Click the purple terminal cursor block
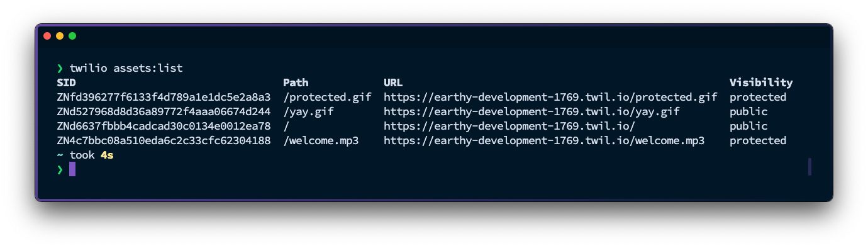Viewport: 868px width, 248px height. [72, 169]
